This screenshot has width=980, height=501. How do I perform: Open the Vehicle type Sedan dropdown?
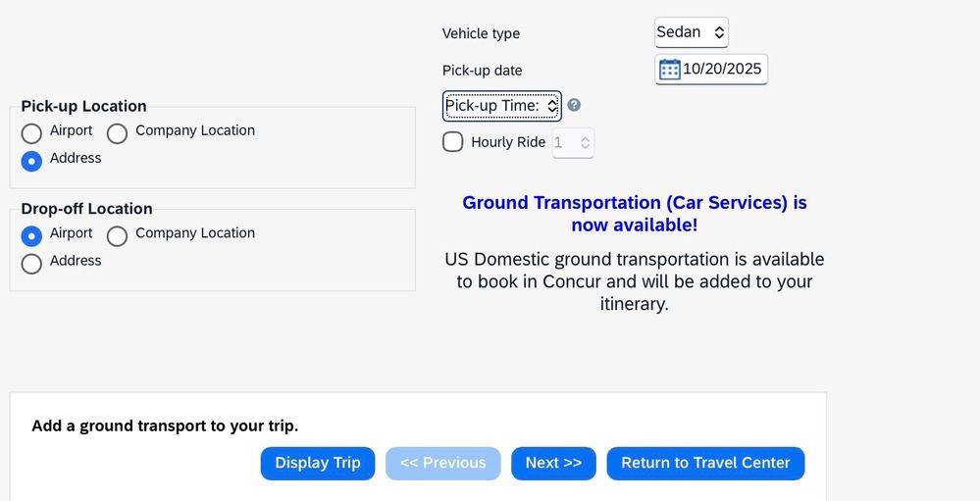tap(691, 32)
